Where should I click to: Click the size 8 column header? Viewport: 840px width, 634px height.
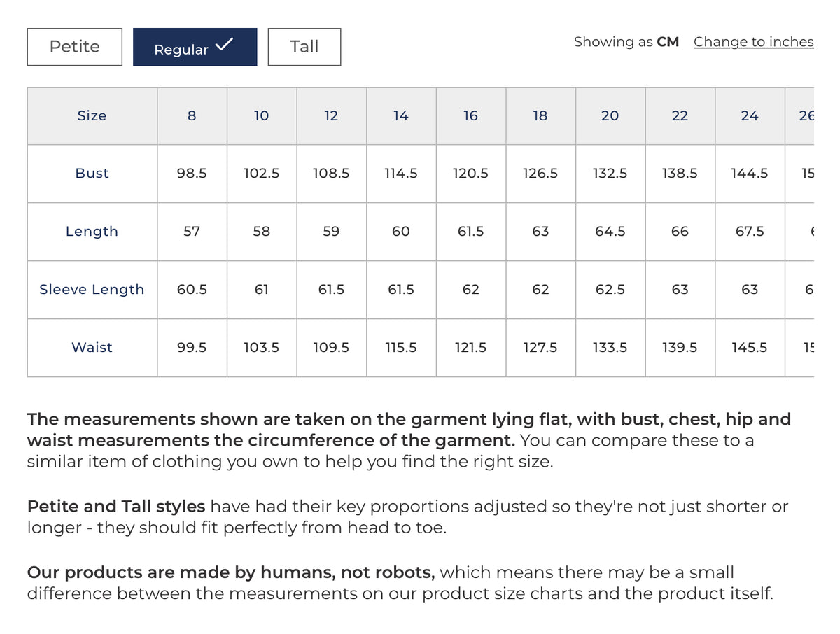(x=192, y=116)
